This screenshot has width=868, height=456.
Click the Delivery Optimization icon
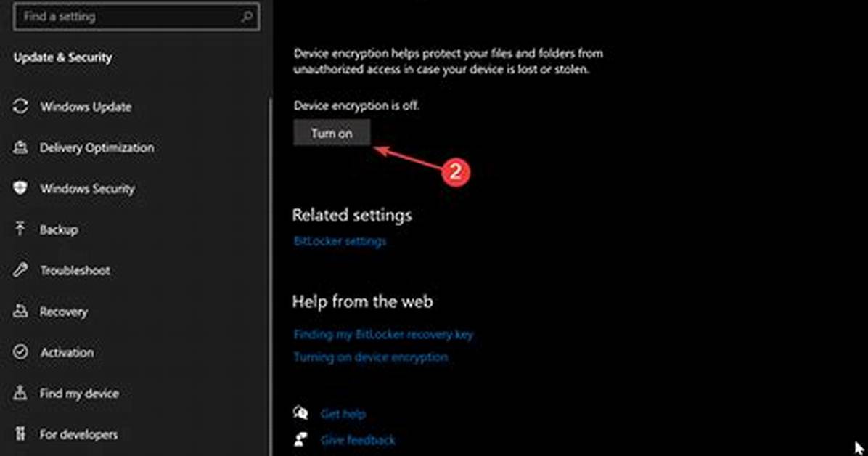[20, 147]
